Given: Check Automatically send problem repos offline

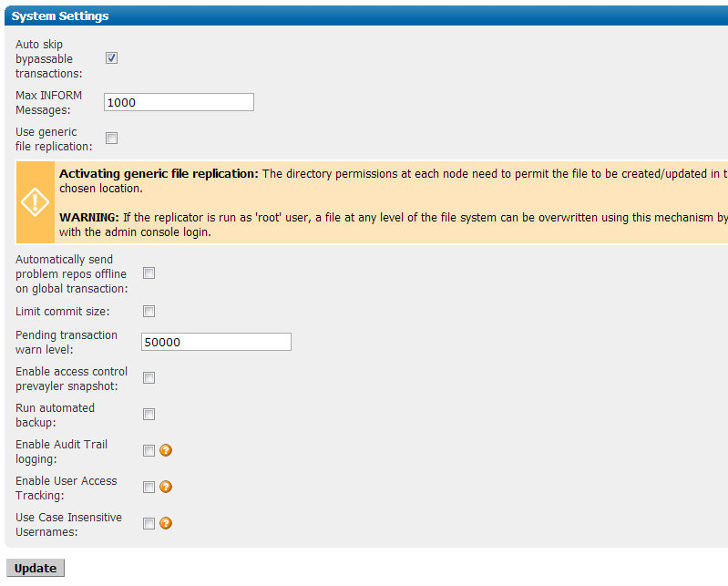Looking at the screenshot, I should [x=149, y=273].
